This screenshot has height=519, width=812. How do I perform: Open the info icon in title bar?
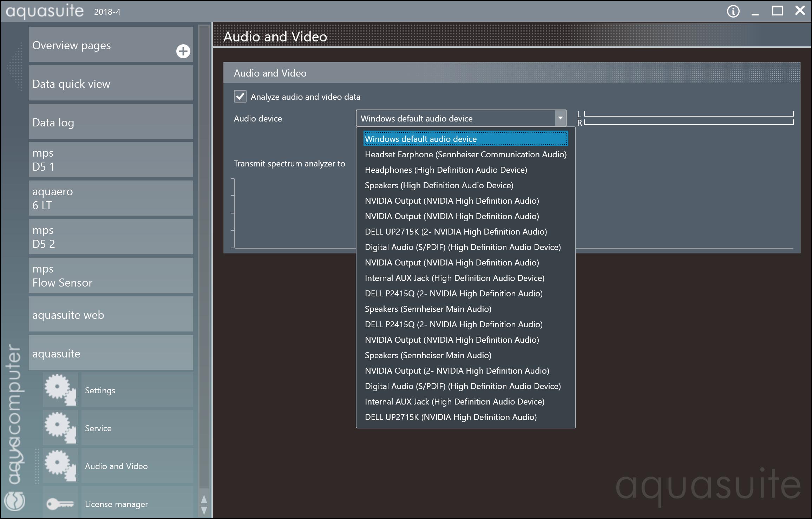pos(733,11)
